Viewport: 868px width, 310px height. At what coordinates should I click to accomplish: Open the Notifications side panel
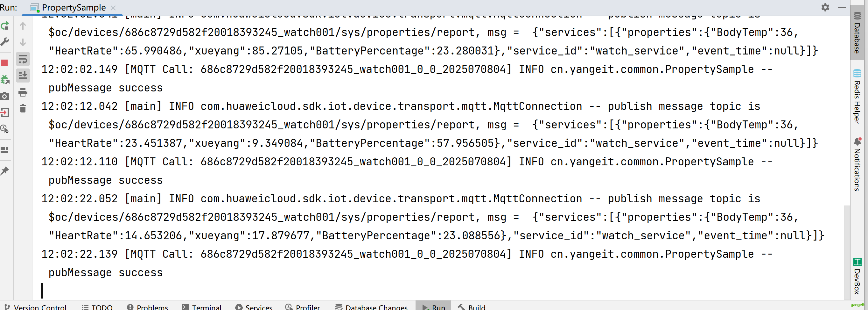pos(857,165)
